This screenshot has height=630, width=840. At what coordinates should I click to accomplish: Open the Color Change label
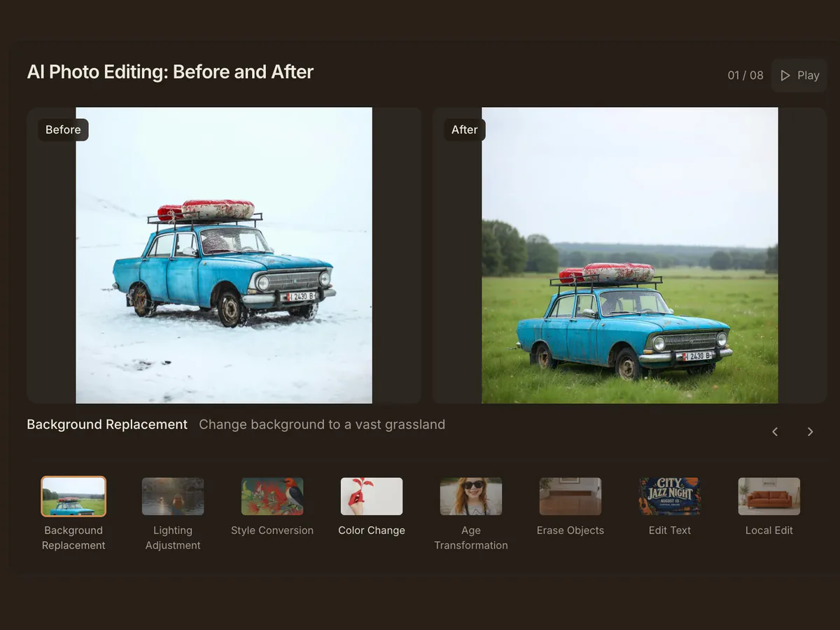click(x=372, y=531)
